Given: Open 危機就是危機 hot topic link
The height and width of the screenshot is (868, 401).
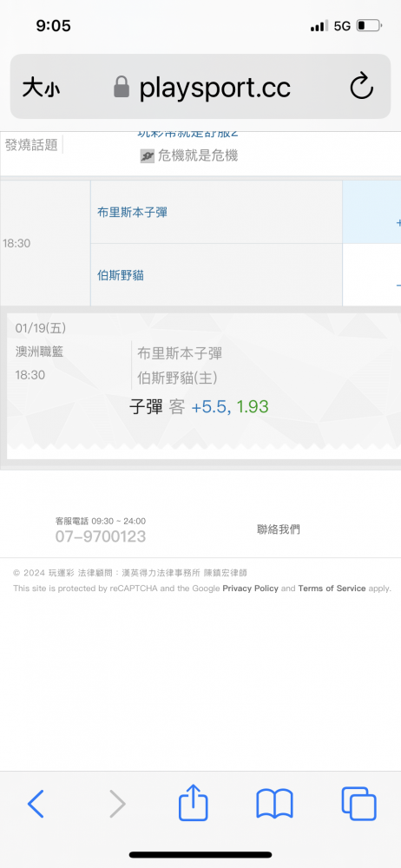Looking at the screenshot, I should [197, 156].
